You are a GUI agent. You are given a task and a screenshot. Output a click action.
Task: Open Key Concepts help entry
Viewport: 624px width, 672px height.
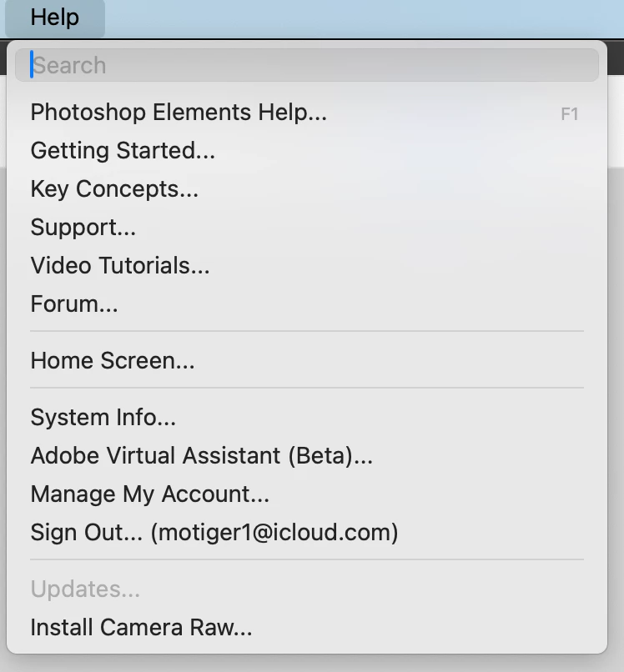pyautogui.click(x=307, y=189)
